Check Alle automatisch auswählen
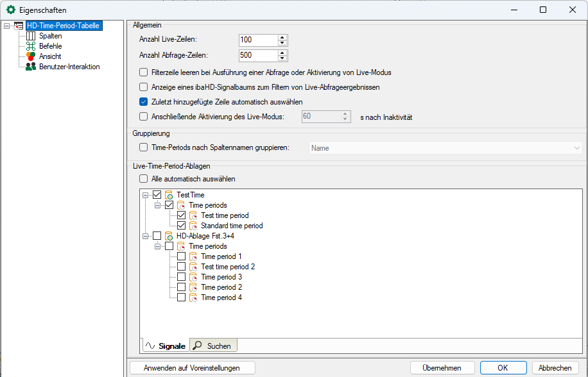 (144, 179)
